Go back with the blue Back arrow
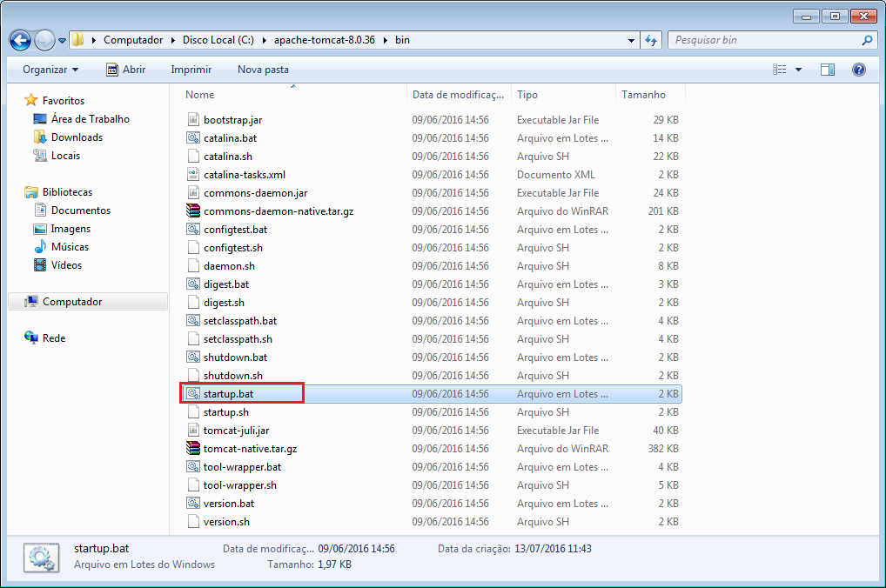The width and height of the screenshot is (886, 588). 20,40
